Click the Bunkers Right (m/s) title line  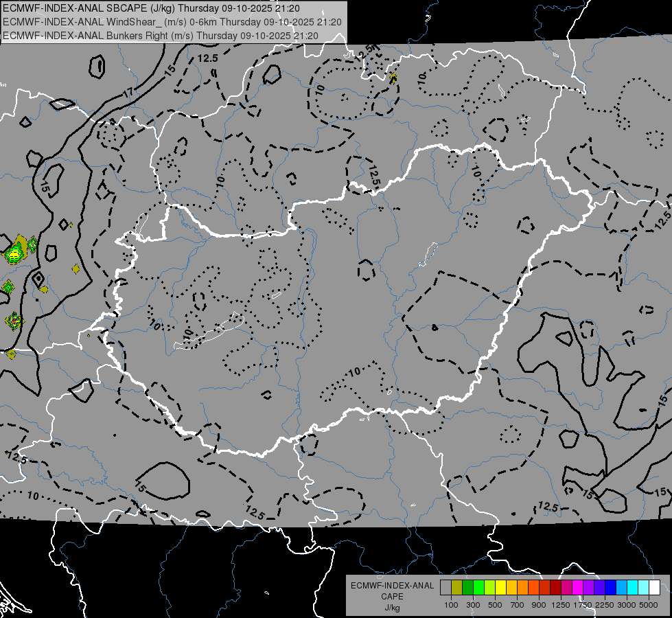click(x=161, y=36)
